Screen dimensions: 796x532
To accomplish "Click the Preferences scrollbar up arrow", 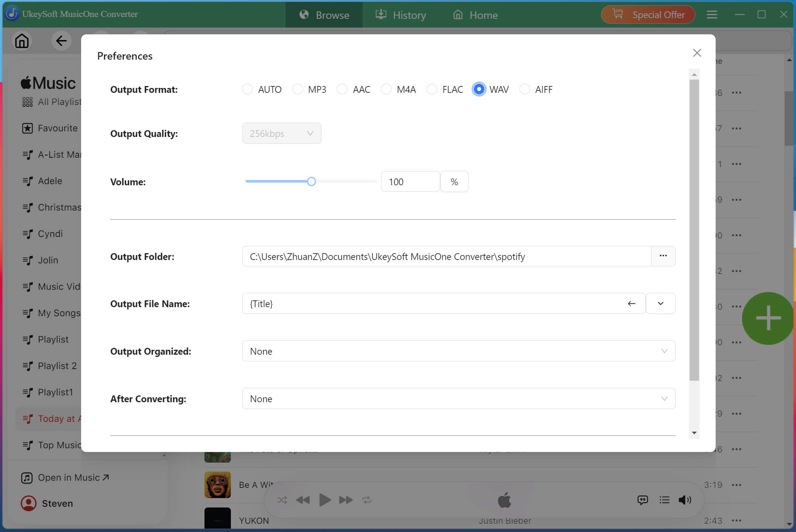I will 694,74.
